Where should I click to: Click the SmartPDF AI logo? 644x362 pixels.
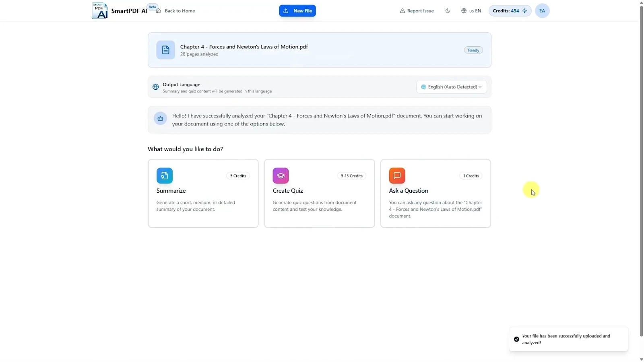(100, 11)
